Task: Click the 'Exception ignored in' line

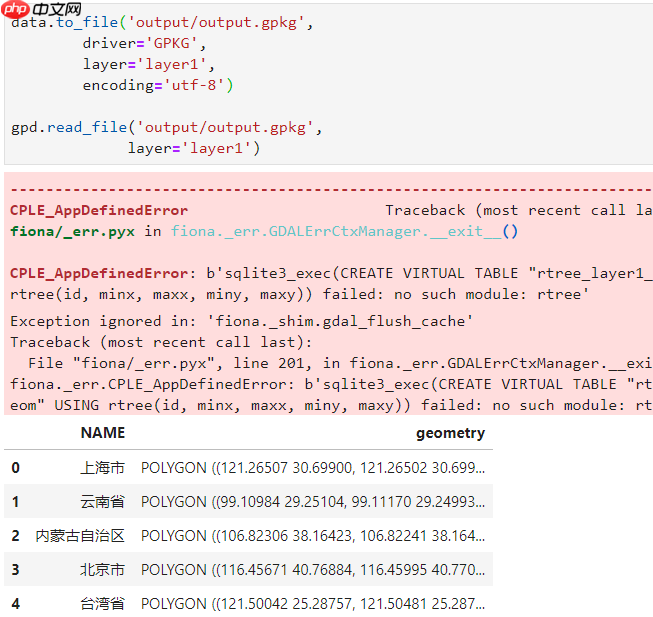Action: tap(242, 321)
